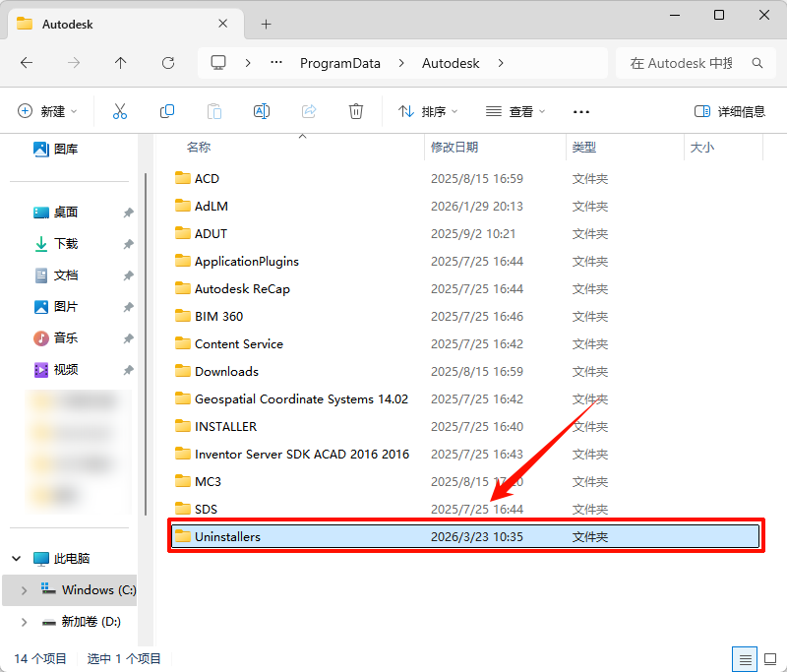The height and width of the screenshot is (672, 787).
Task: Click the Cut scissors icon
Action: [120, 111]
